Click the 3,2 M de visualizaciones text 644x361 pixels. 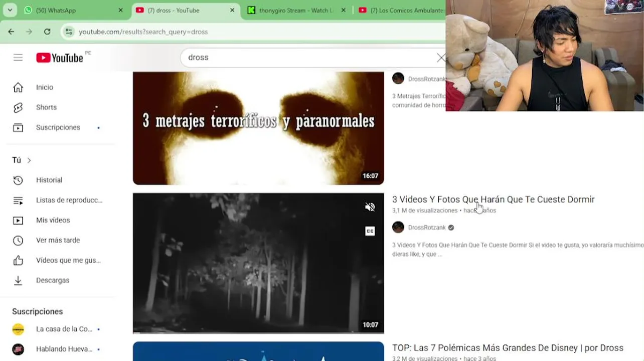(425, 358)
